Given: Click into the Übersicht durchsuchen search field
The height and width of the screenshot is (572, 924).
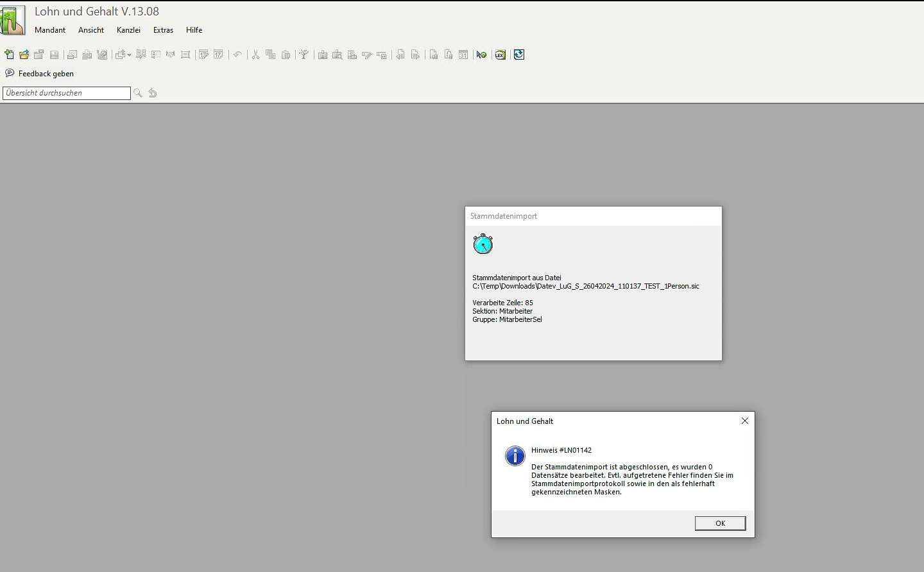Looking at the screenshot, I should [x=67, y=93].
